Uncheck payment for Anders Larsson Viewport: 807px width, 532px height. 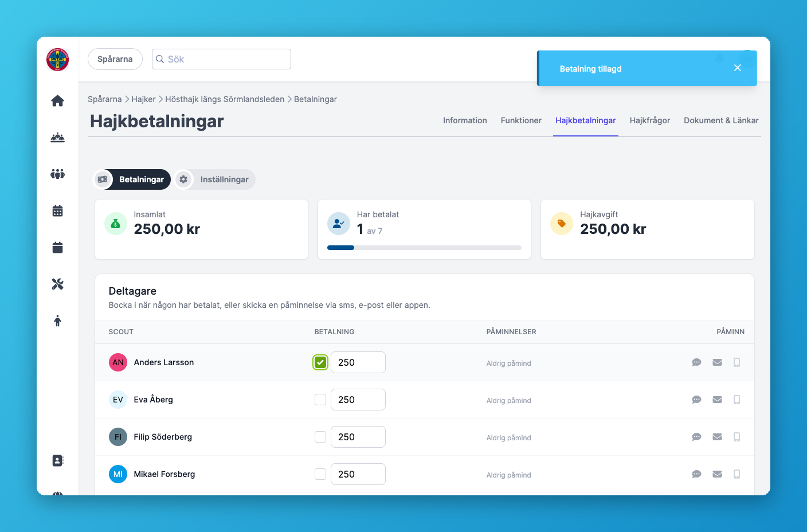click(320, 362)
